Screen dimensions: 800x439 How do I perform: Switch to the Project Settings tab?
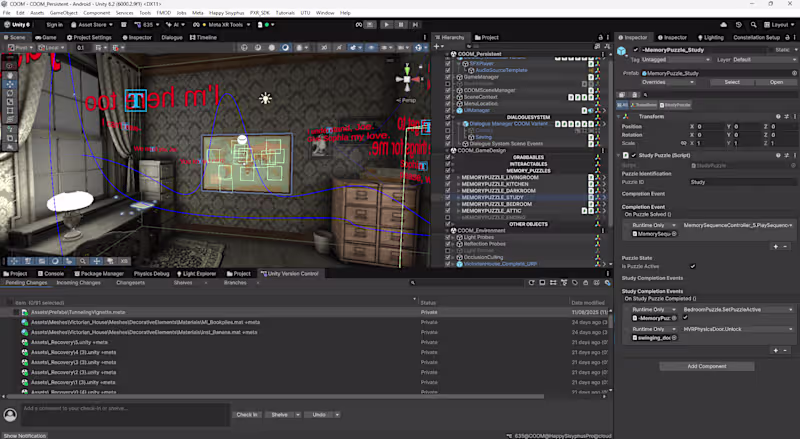coord(89,37)
